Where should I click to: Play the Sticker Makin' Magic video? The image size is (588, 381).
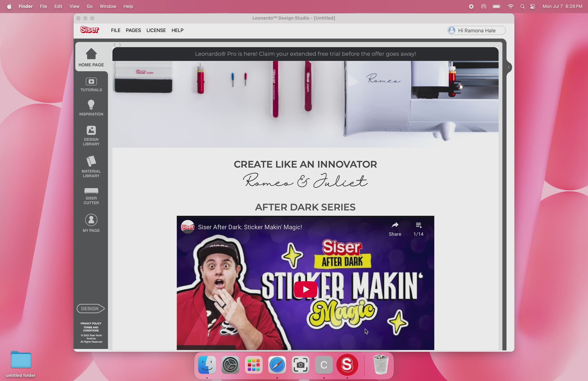tap(305, 289)
